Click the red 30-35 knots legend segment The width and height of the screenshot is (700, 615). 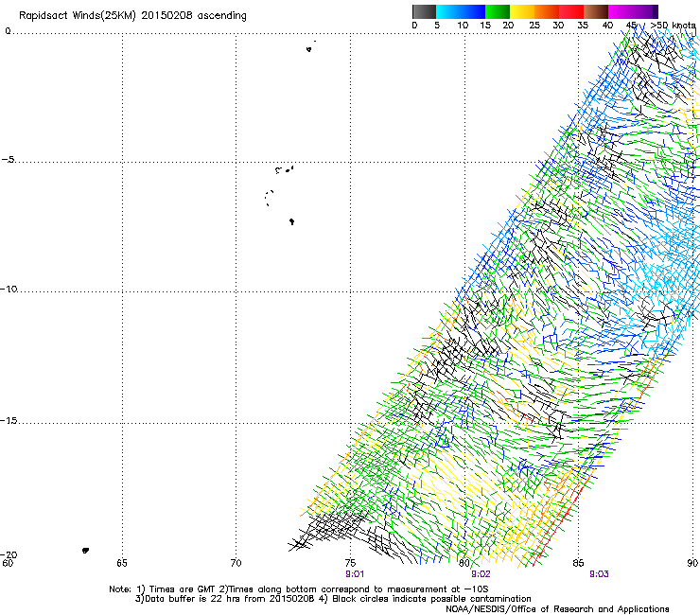click(571, 11)
